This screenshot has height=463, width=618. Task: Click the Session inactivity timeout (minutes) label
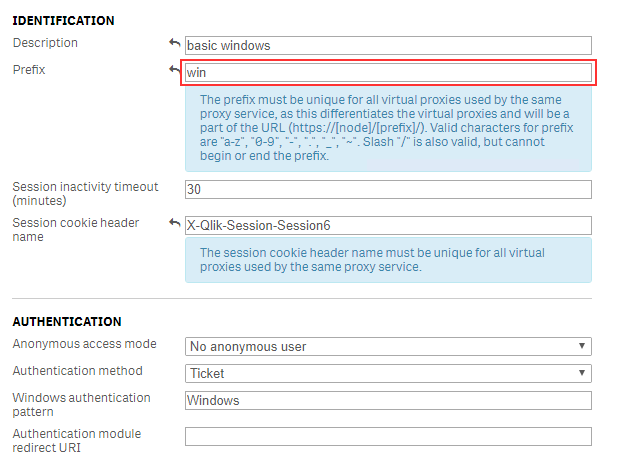85,193
